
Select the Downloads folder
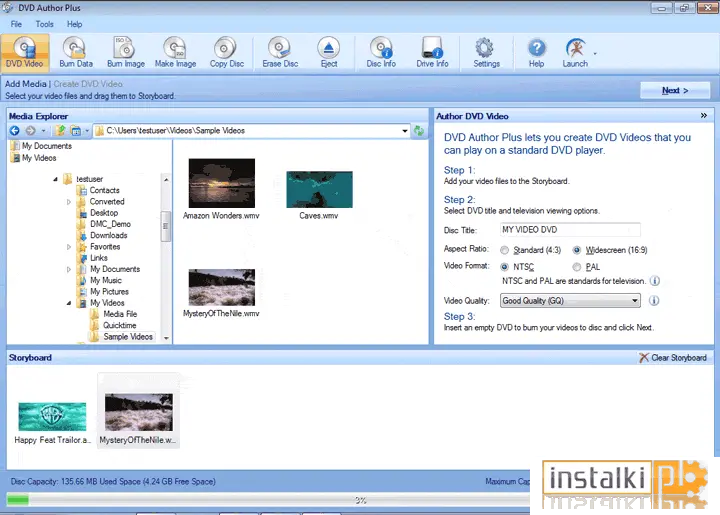coord(108,235)
